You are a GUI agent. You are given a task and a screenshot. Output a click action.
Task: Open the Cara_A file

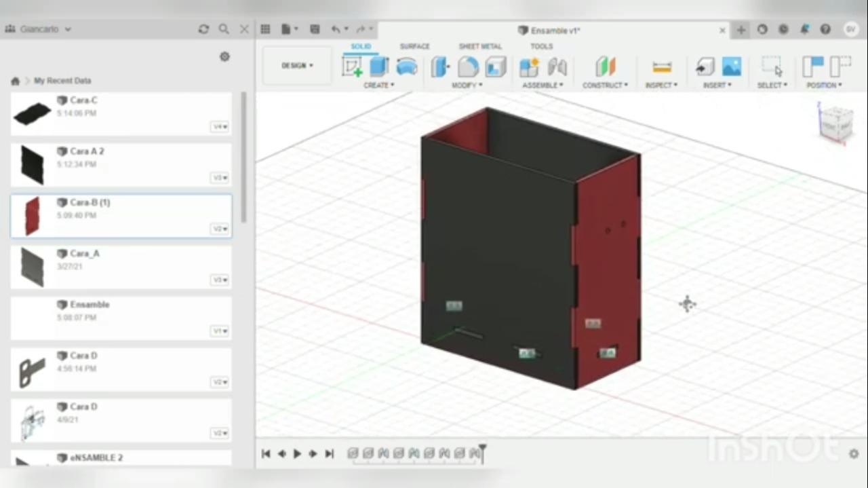pyautogui.click(x=121, y=267)
